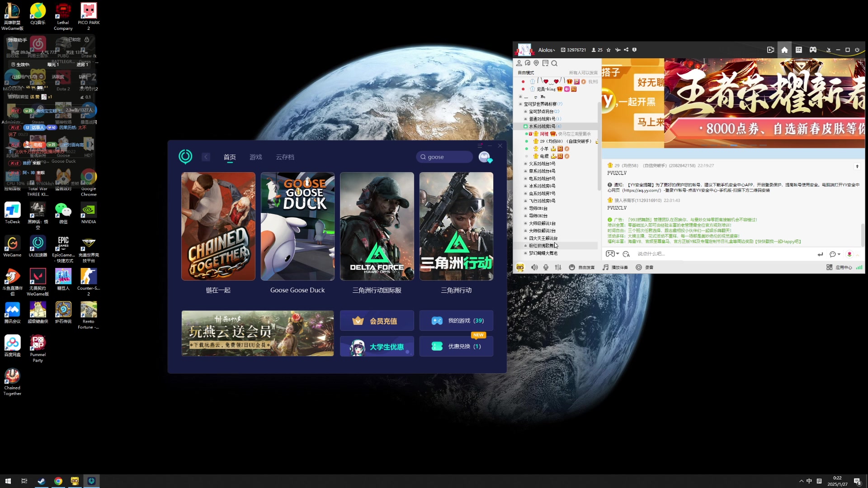The image size is (868, 488).
Task: Open the Counter-Strike 2 desktop shortcut
Action: tap(89, 282)
